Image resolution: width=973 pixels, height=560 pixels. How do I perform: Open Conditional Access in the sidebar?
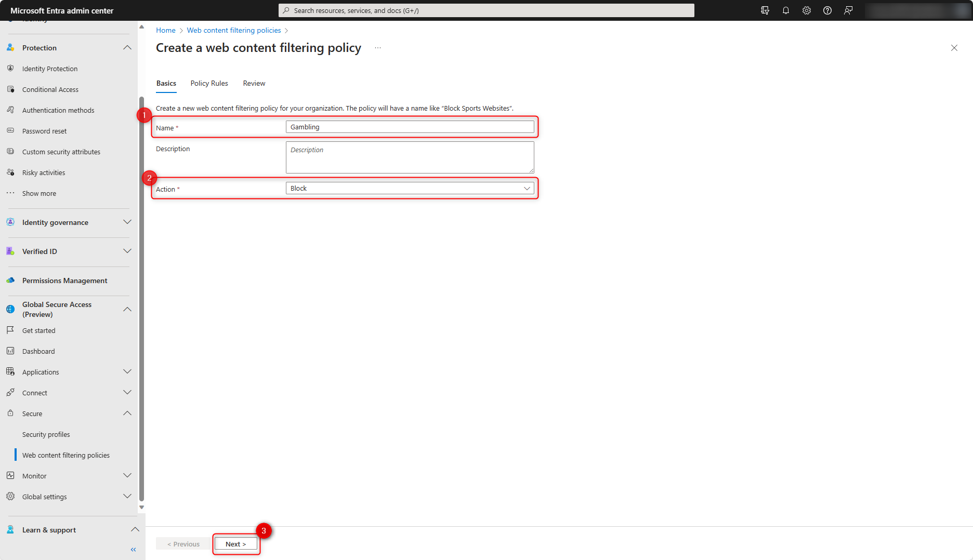coord(50,89)
